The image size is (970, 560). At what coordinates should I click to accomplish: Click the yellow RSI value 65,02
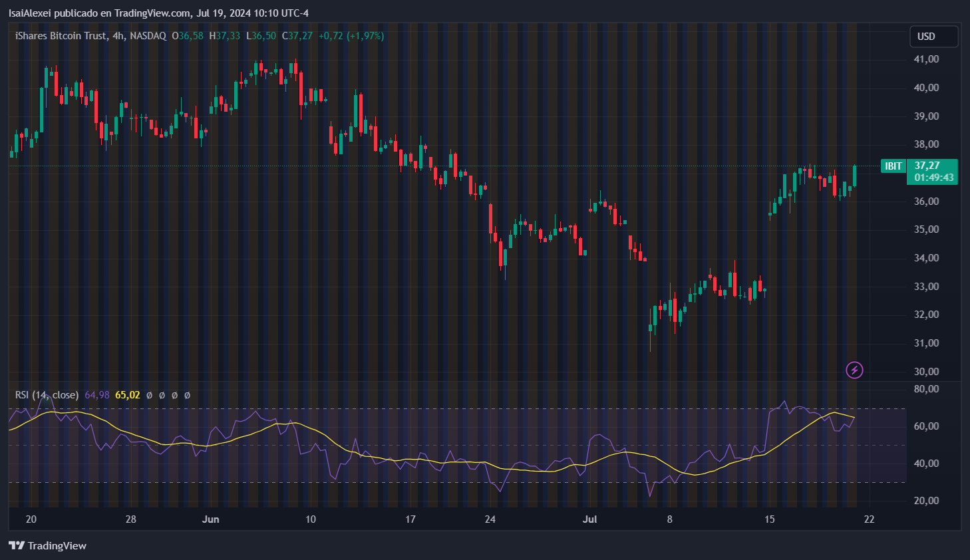click(128, 395)
